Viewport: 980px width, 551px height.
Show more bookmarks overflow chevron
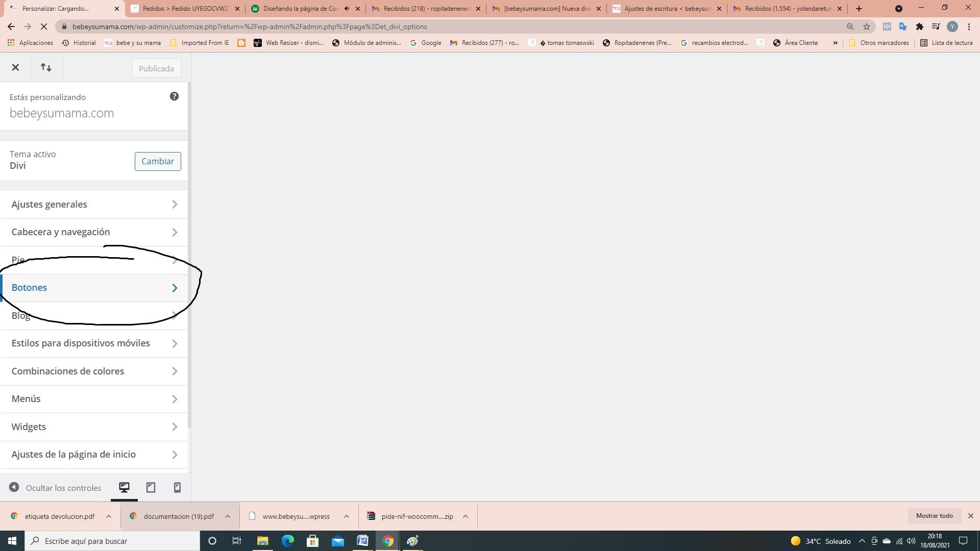[835, 43]
